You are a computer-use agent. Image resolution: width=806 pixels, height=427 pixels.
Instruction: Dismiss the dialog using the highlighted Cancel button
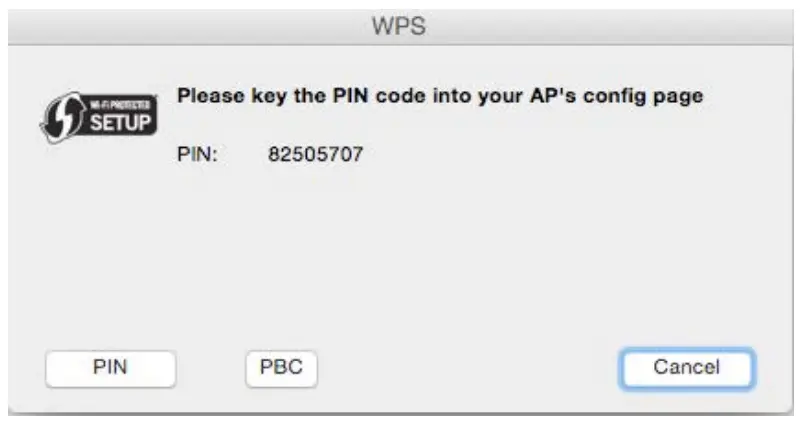pyautogui.click(x=686, y=367)
